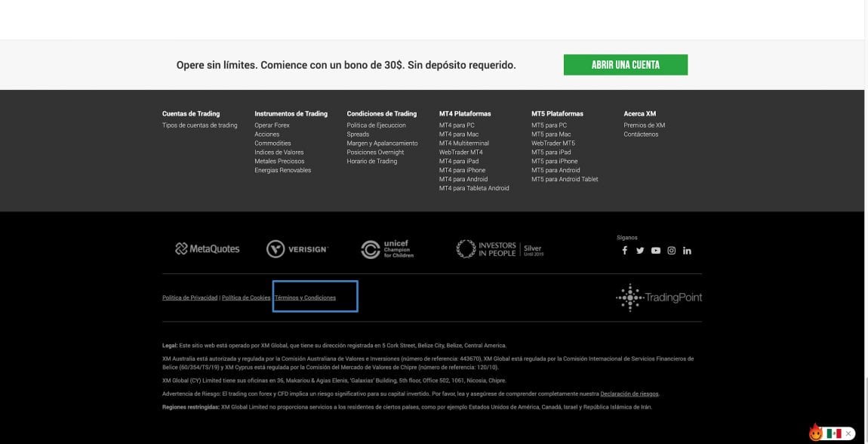
Task: Open the YouTube channel icon
Action: pos(656,251)
